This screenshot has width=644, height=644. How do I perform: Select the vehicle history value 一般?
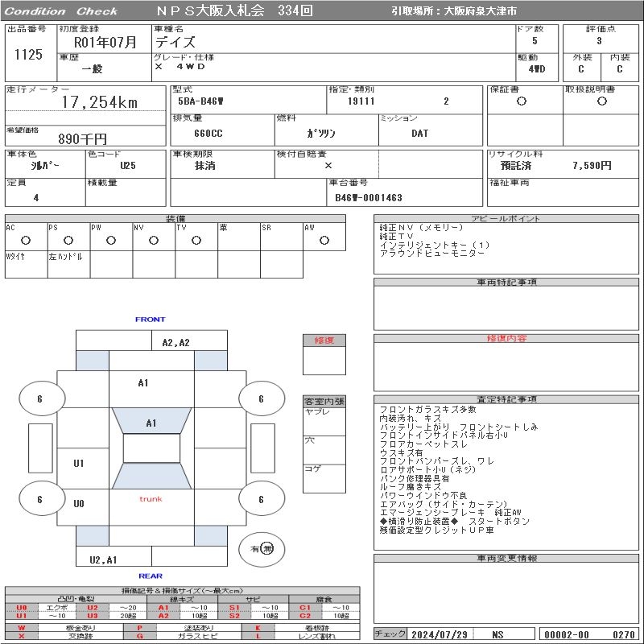[x=92, y=68]
